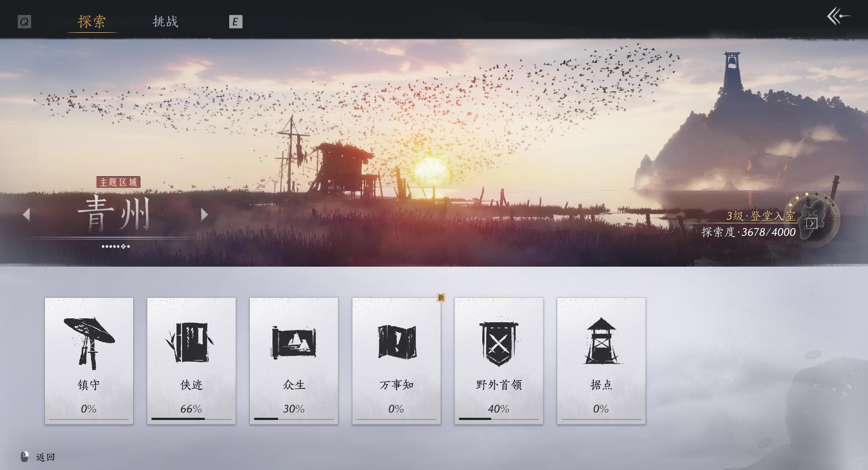The height and width of the screenshot is (470, 868).
Task: Open the 镇守 straw hat card
Action: coord(89,361)
